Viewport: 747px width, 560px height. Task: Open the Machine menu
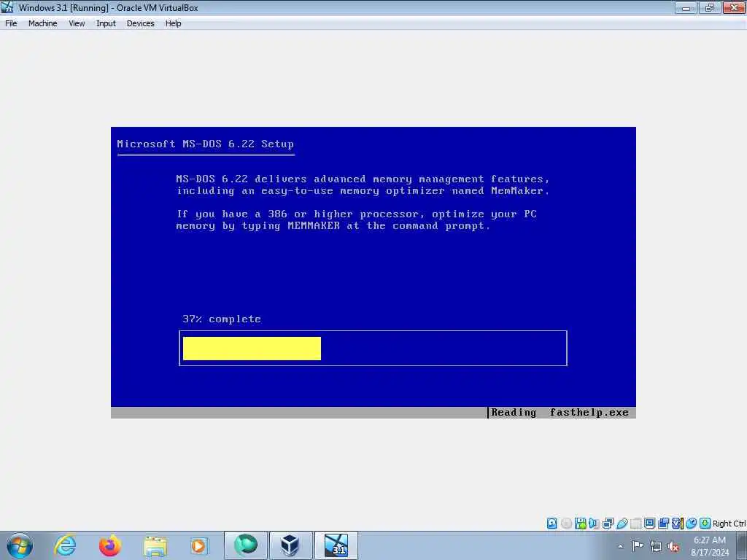tap(43, 23)
